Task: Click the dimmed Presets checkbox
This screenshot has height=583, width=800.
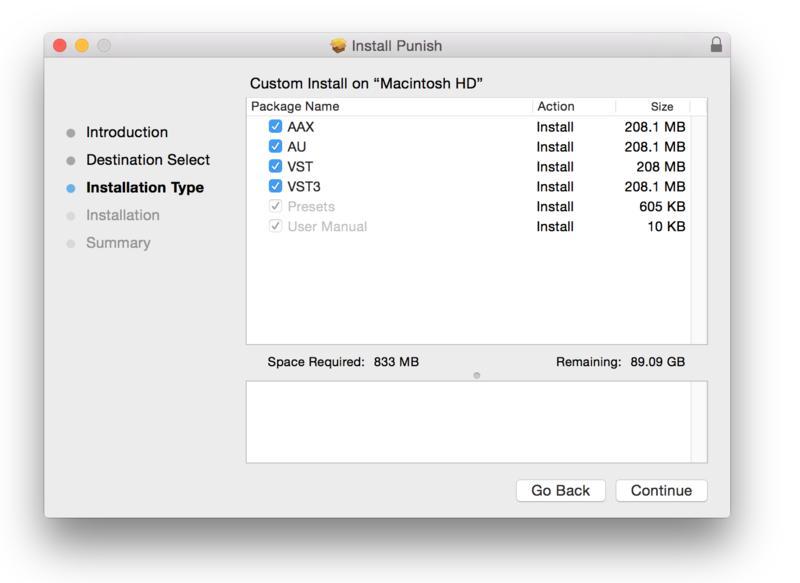Action: pos(275,206)
